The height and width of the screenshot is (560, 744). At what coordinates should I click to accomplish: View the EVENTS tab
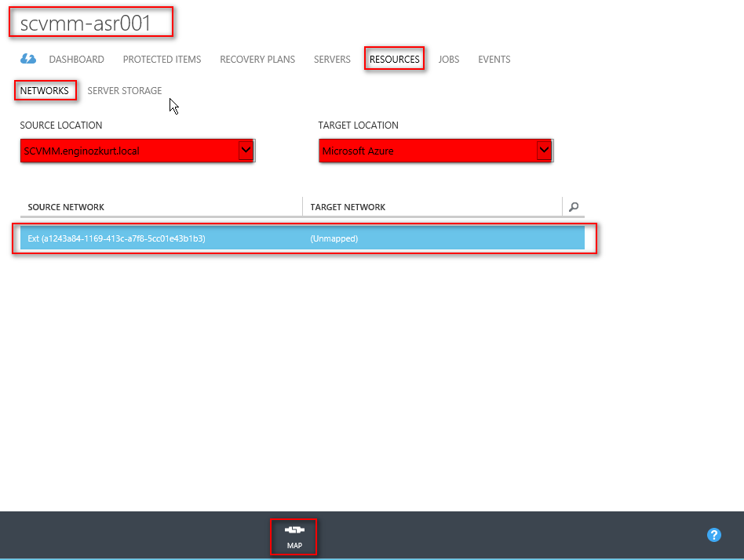494,60
